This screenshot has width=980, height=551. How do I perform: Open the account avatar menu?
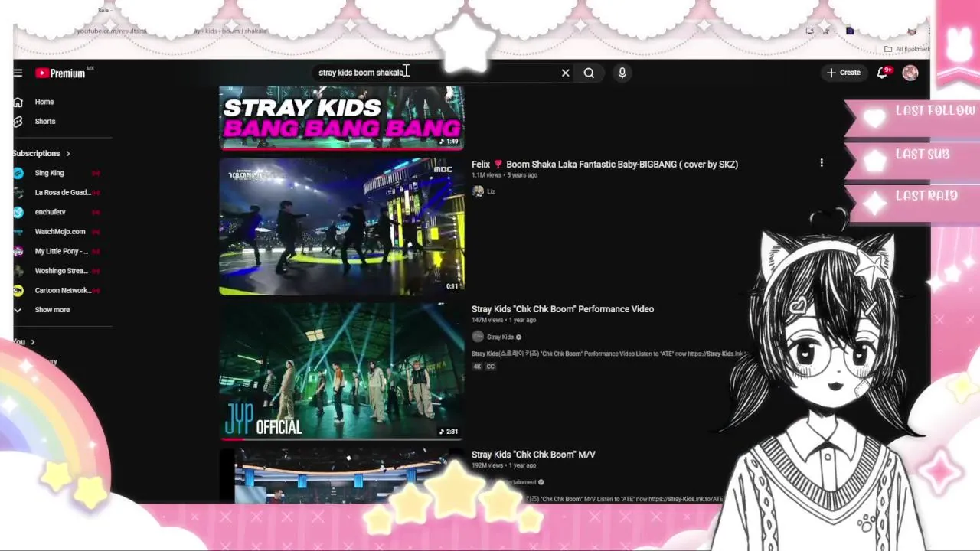pyautogui.click(x=910, y=73)
